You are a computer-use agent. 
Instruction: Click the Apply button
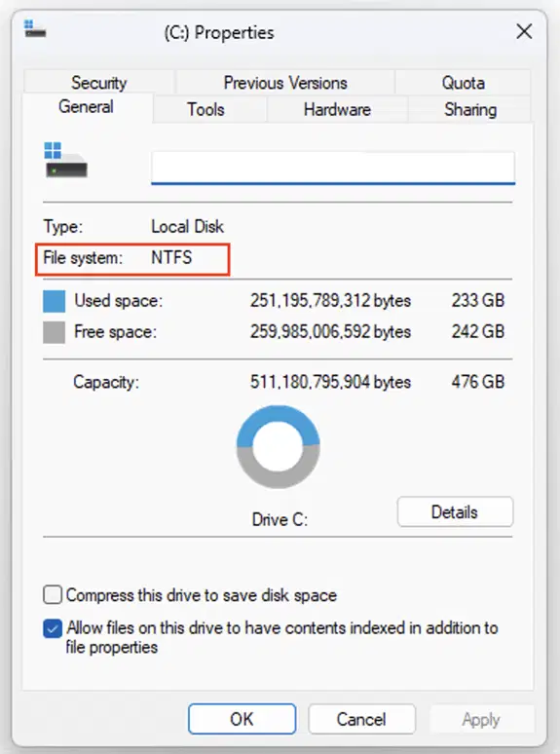point(481,719)
